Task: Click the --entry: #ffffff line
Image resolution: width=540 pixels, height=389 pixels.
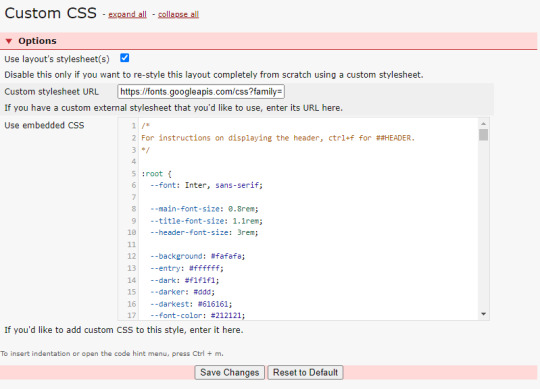Action: (187, 268)
